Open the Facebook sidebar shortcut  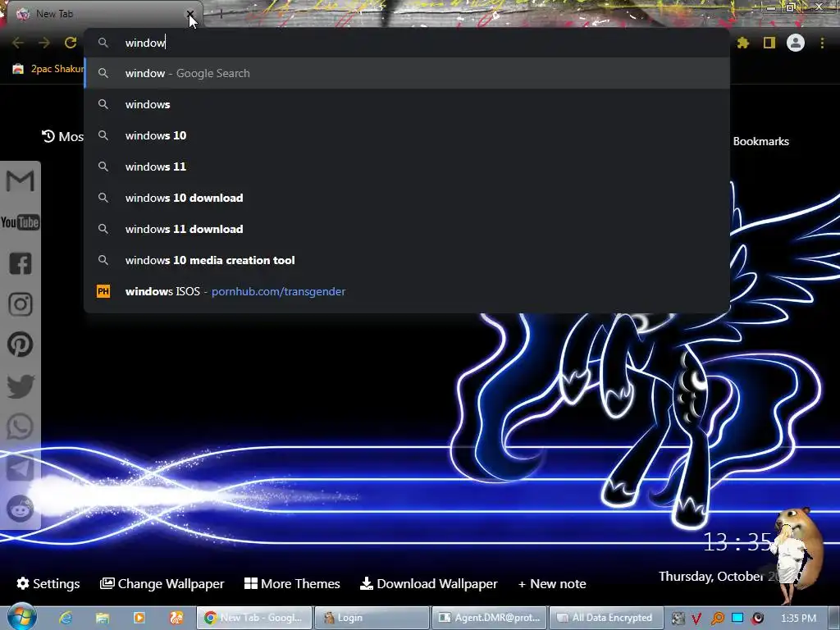pyautogui.click(x=21, y=263)
